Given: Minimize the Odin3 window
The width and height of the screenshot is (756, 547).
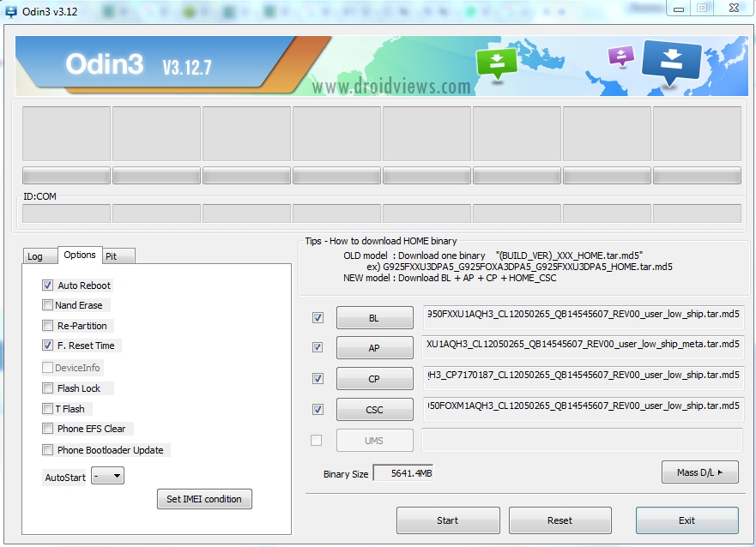Looking at the screenshot, I should pyautogui.click(x=679, y=9).
